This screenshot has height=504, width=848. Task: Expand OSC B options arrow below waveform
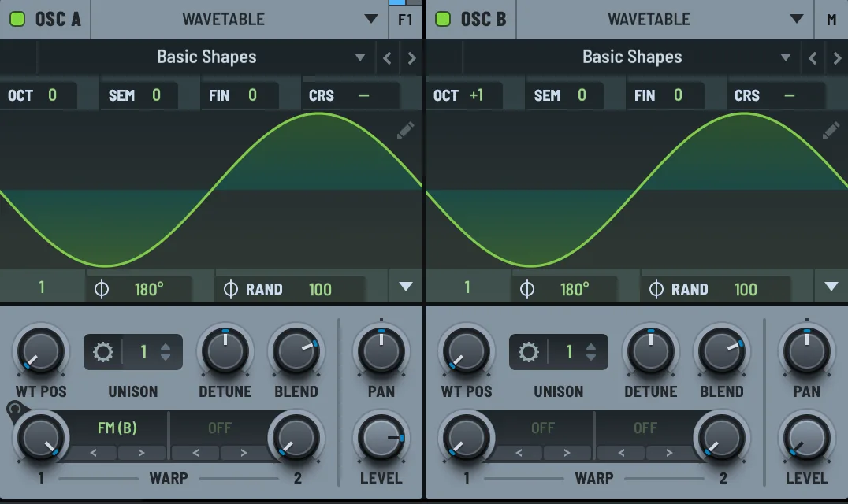(831, 287)
